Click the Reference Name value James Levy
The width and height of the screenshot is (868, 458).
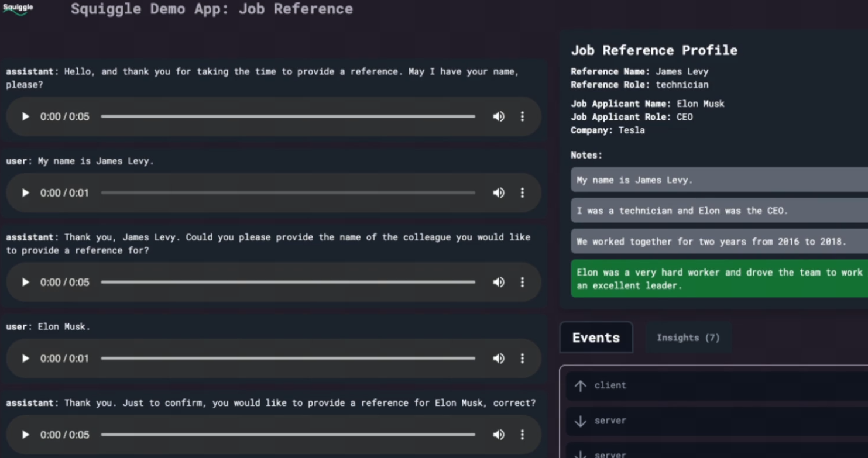(682, 71)
